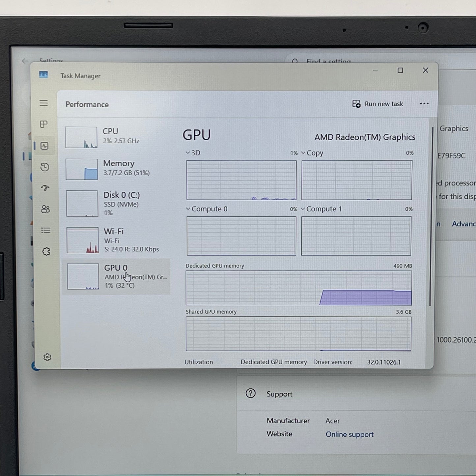
Task: Open the Users page icon
Action: point(45,209)
